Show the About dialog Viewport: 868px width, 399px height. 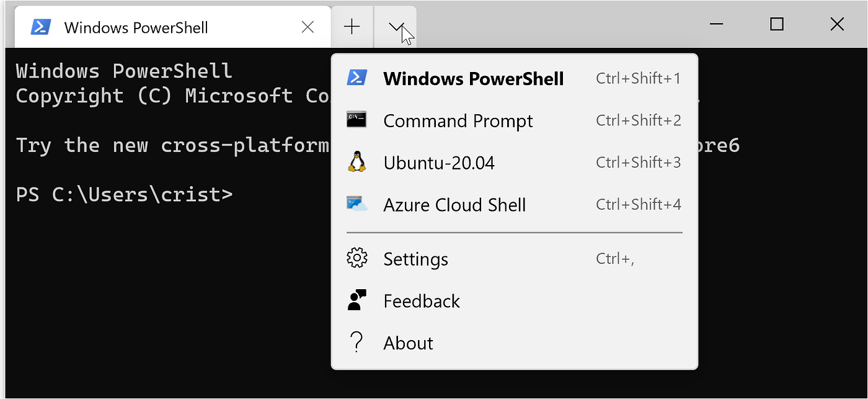pyautogui.click(x=407, y=342)
